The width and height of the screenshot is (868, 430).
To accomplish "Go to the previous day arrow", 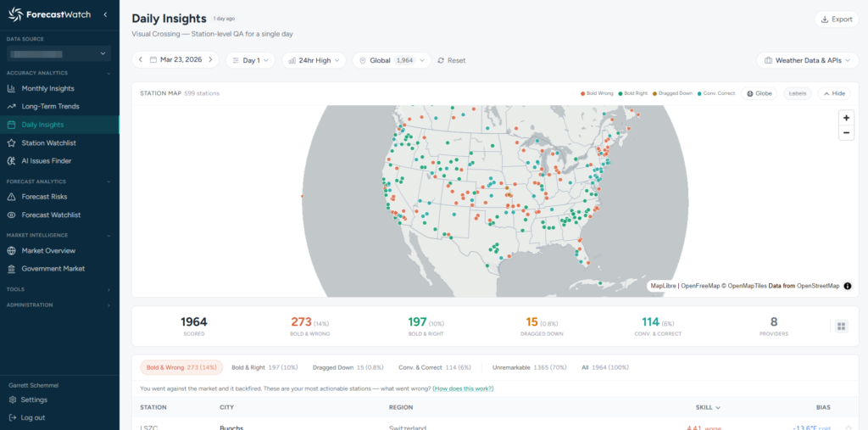I will (x=141, y=60).
